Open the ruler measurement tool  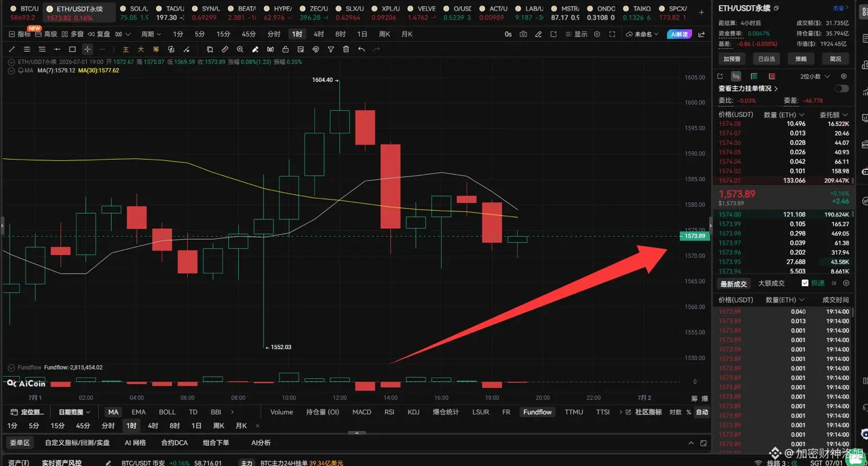click(225, 49)
